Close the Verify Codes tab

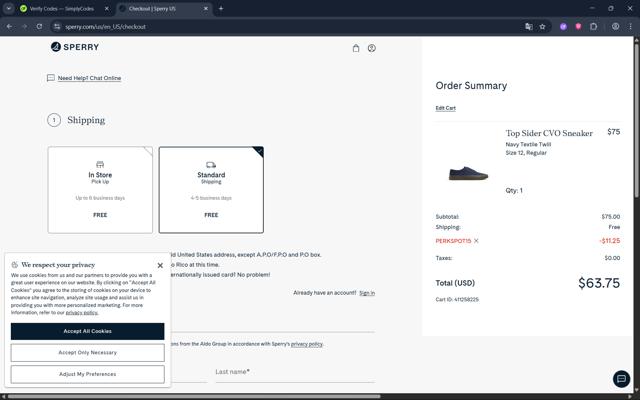(x=107, y=9)
